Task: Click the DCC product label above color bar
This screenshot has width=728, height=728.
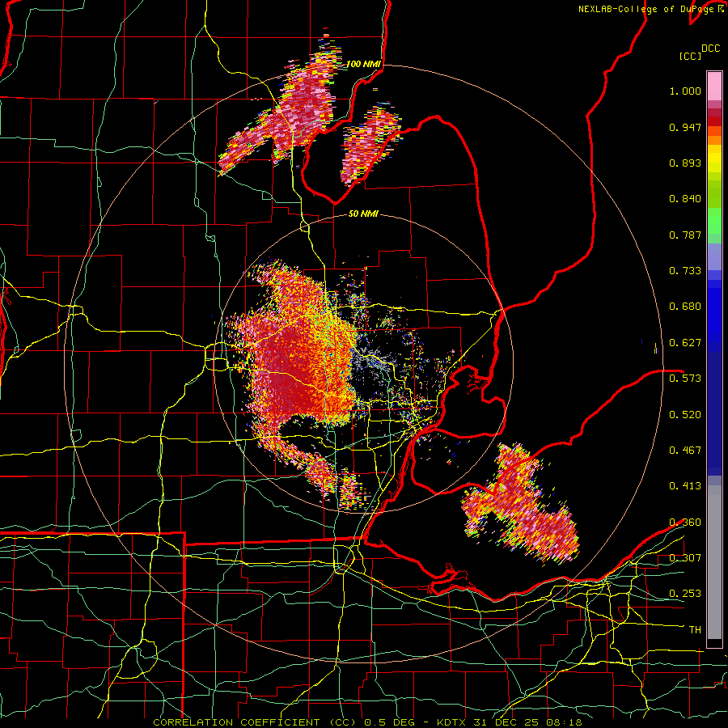Action: point(710,49)
